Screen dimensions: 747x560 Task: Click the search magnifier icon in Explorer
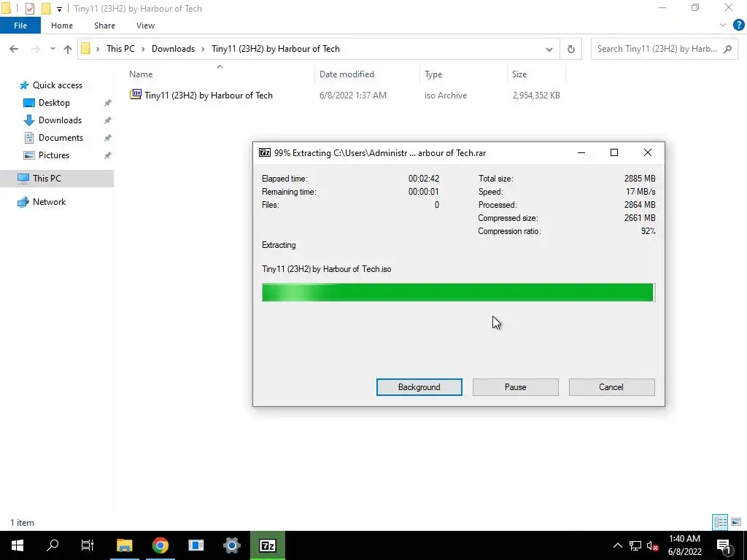727,49
